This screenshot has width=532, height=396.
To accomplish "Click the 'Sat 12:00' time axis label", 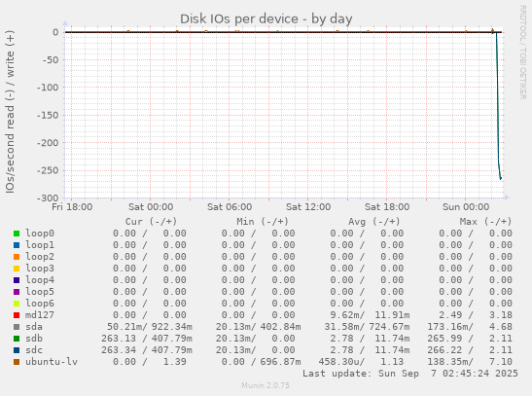I will pos(308,207).
